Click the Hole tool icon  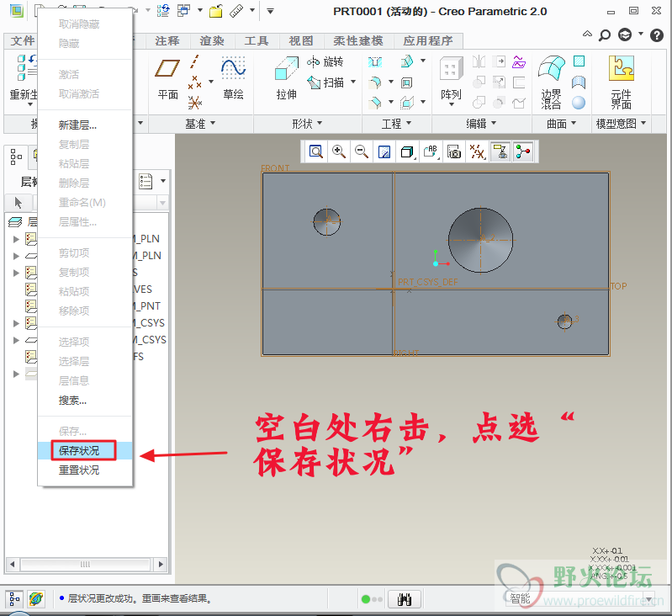[x=375, y=62]
